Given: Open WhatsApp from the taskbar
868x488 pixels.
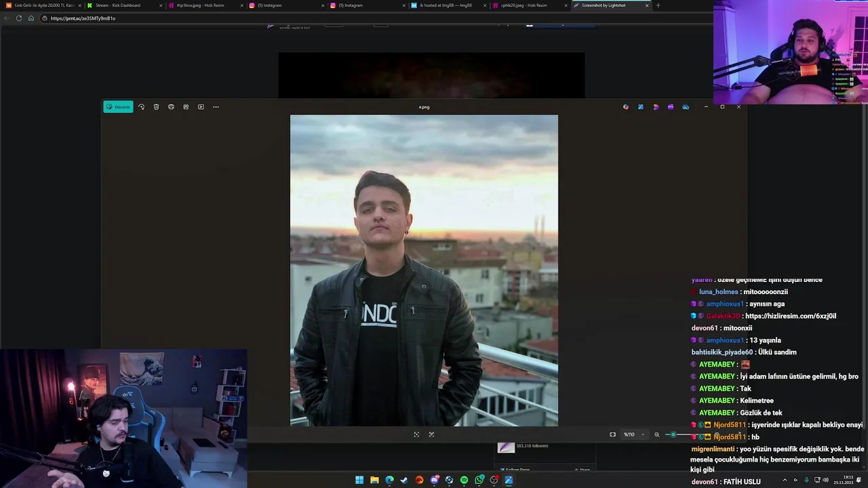Looking at the screenshot, I should click(479, 481).
